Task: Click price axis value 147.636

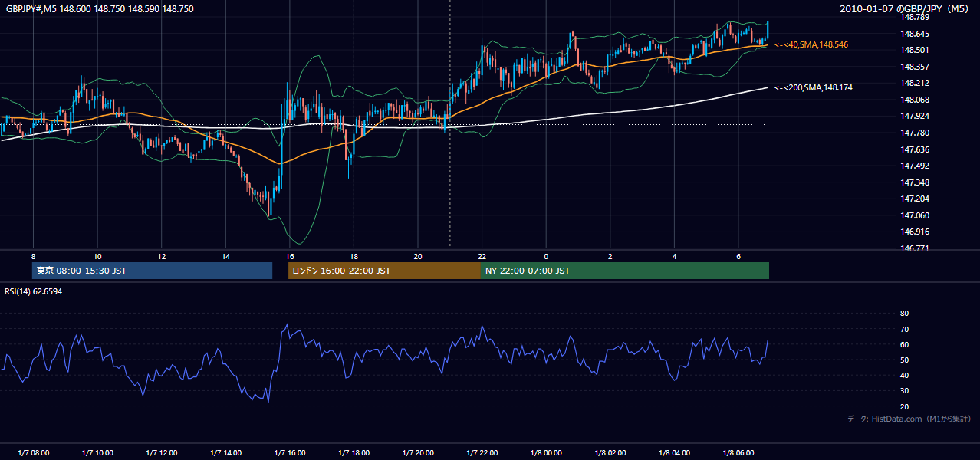Action: click(x=914, y=149)
